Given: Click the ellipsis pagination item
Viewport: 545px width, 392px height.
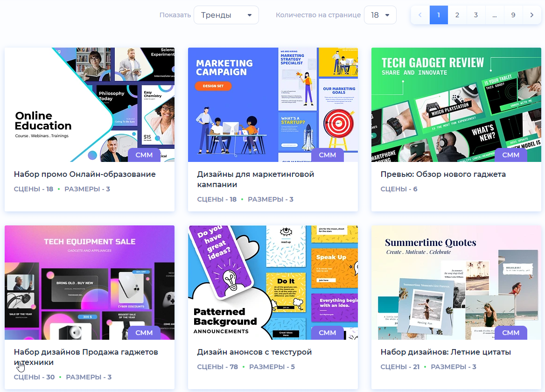Looking at the screenshot, I should pyautogui.click(x=495, y=15).
